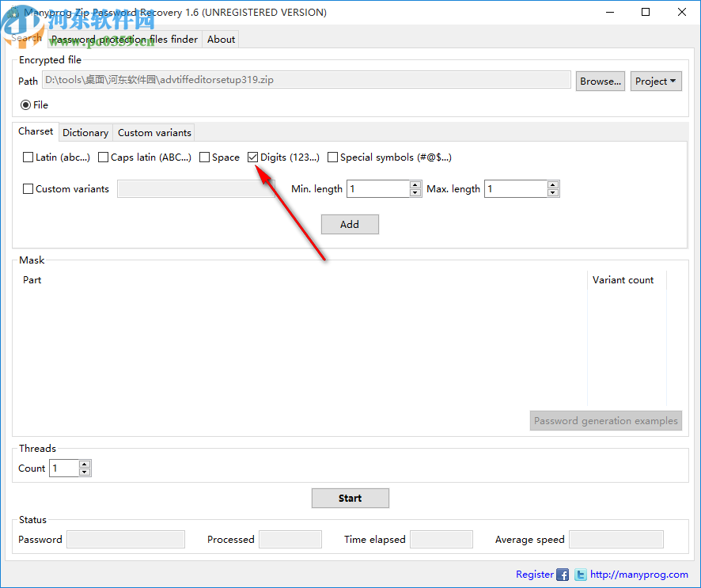
Task: Open the Project dropdown
Action: click(x=656, y=81)
